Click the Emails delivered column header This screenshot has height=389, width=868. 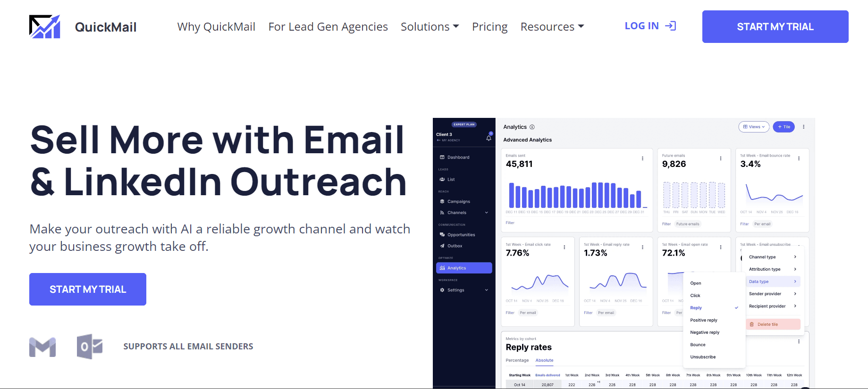pos(548,375)
